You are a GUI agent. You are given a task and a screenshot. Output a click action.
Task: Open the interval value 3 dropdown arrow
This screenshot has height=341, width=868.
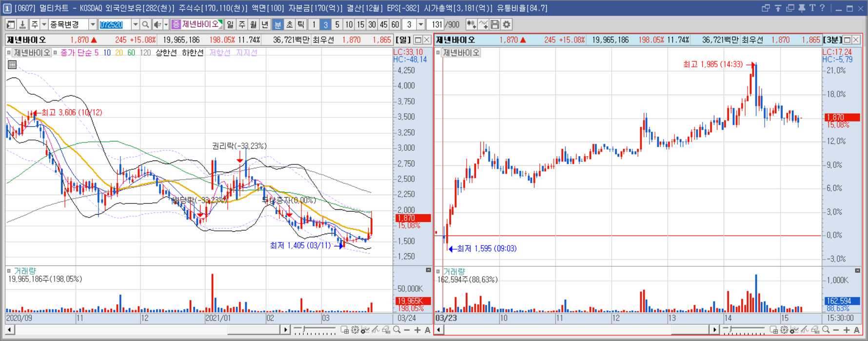click(421, 24)
